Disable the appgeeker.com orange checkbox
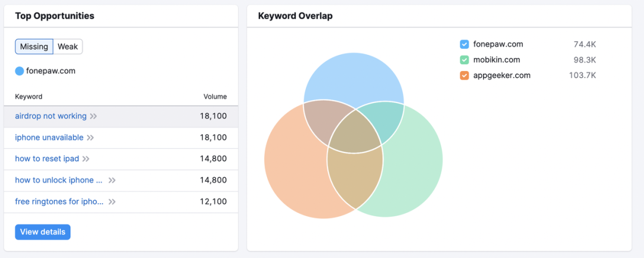Screen dimensions: 644x258 [x=465, y=75]
